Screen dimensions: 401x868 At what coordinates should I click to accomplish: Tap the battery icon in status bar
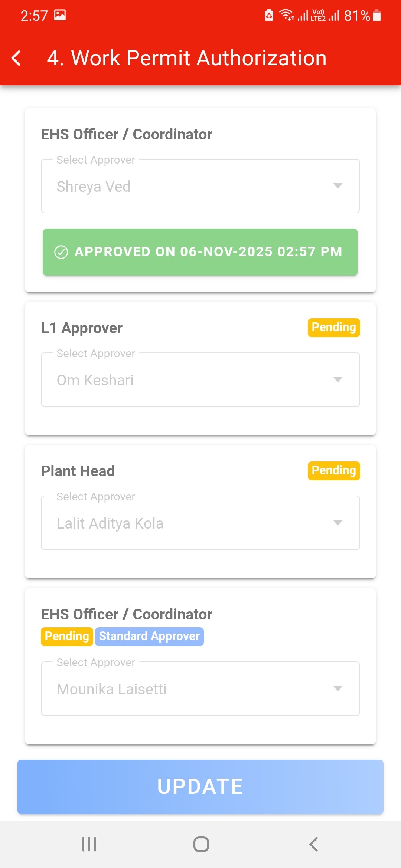pos(376,16)
